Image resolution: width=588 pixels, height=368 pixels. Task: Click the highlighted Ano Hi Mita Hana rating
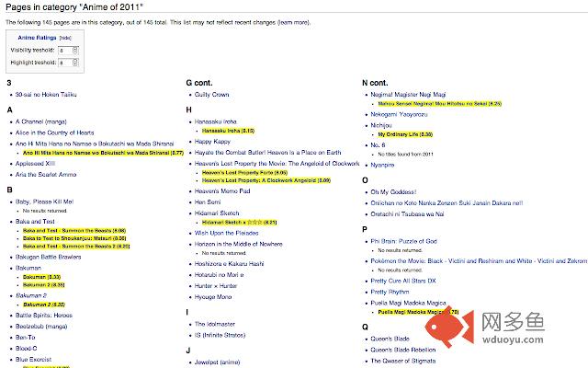(x=103, y=153)
